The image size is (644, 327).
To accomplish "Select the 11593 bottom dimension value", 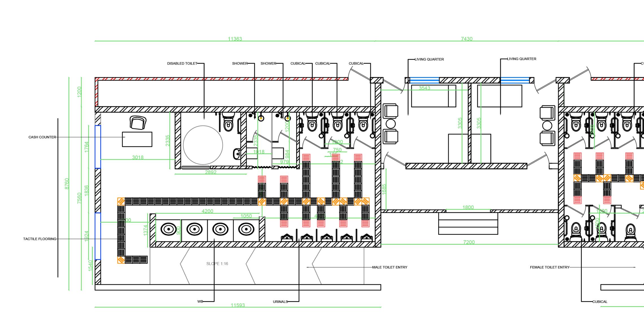I will point(238,305).
